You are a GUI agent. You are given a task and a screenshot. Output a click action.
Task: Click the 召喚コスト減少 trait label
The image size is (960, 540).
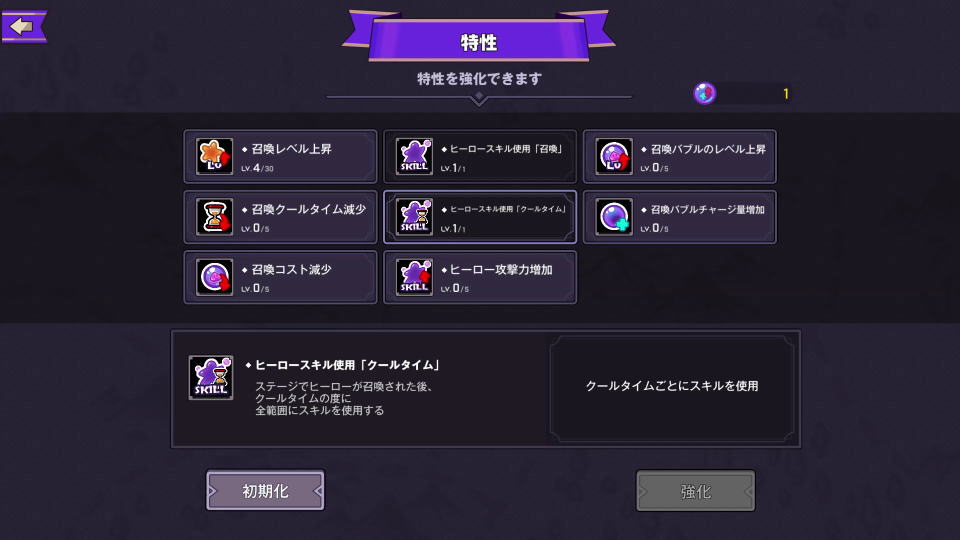[291, 269]
